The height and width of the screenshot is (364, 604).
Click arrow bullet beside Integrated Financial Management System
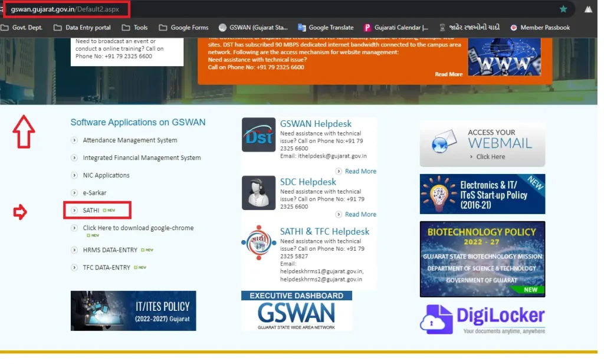(74, 158)
